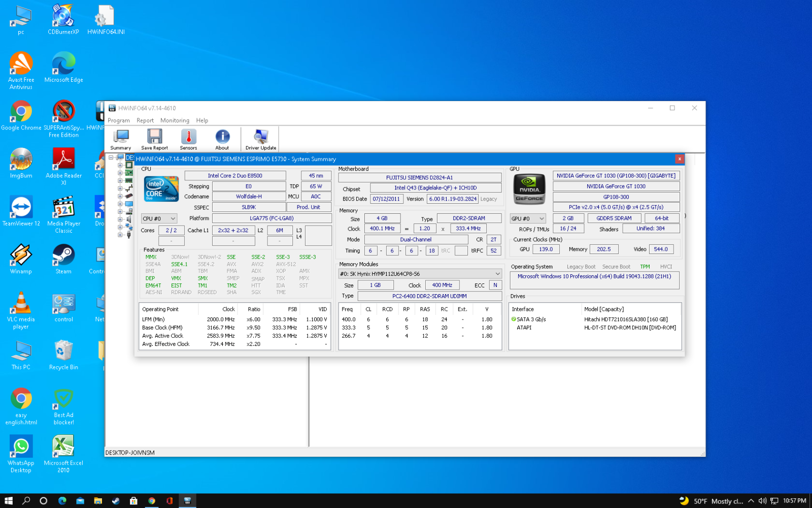This screenshot has height=508, width=812.
Task: Open the GPU #0 selector dropdown
Action: (x=528, y=218)
